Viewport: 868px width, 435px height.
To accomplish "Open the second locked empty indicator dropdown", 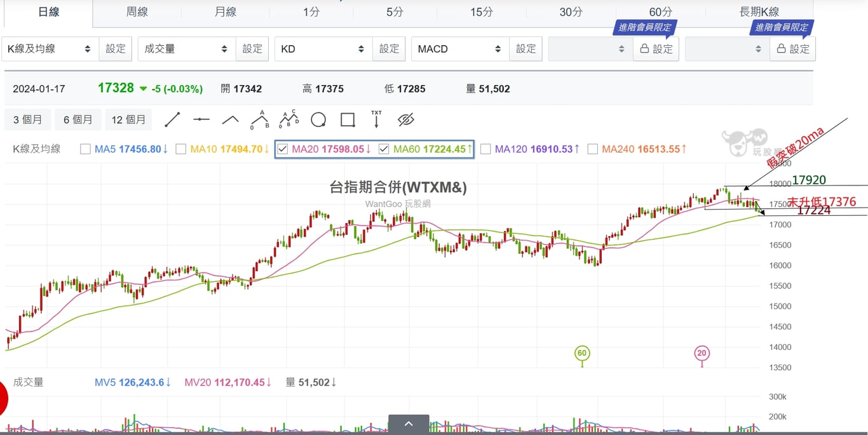I will 727,49.
